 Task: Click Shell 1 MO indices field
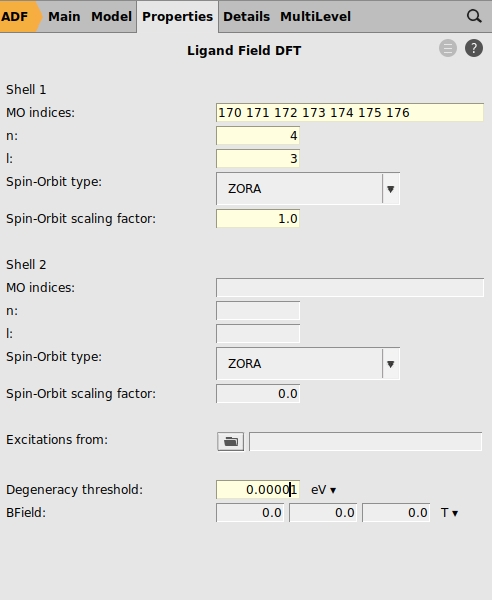click(x=350, y=112)
